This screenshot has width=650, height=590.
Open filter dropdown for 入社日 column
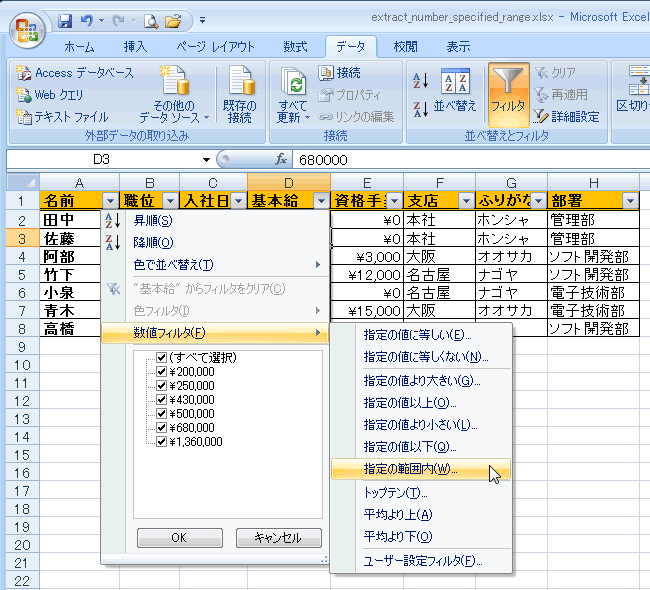(x=238, y=201)
